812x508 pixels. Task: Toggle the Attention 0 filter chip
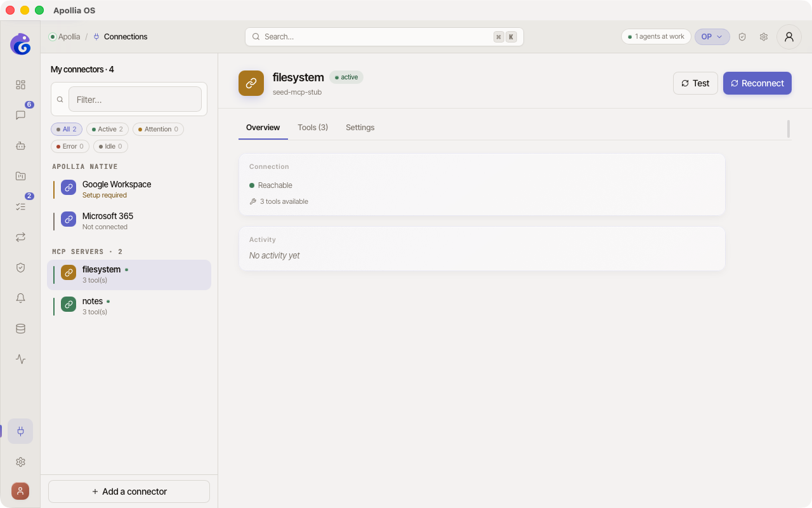[159, 130]
